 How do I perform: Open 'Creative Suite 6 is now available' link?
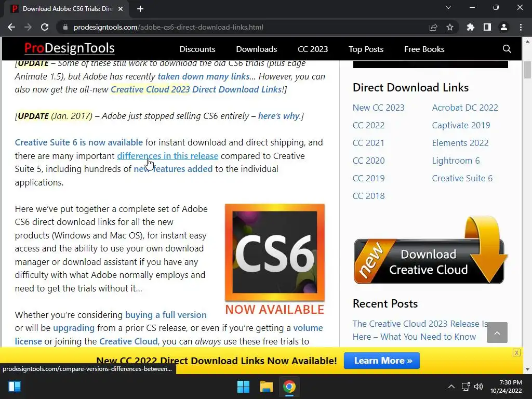tap(79, 142)
